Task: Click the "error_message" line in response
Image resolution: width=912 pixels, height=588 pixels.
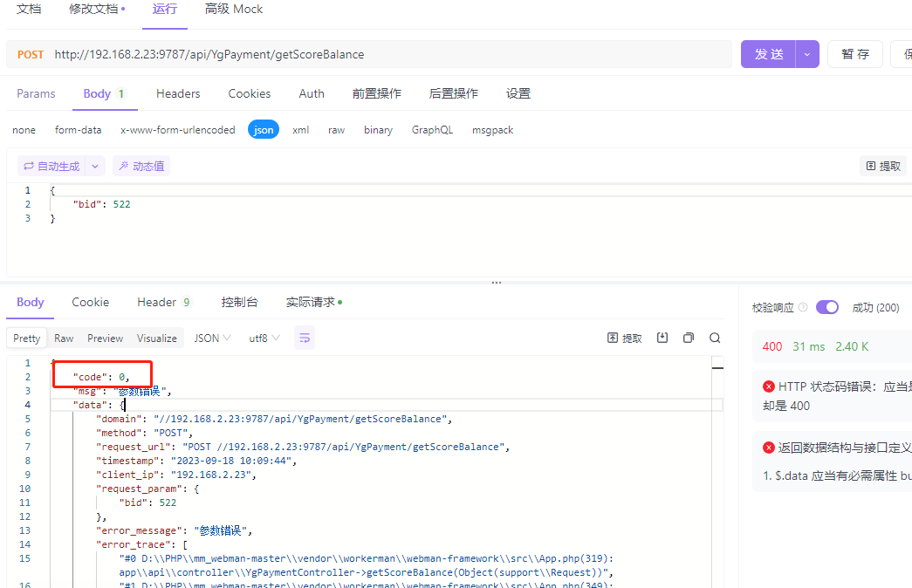Action: pyautogui.click(x=174, y=530)
